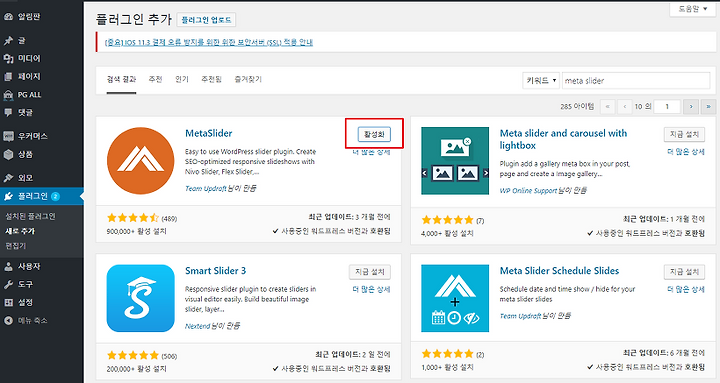Click the 도구 wrench icon

click(8, 285)
